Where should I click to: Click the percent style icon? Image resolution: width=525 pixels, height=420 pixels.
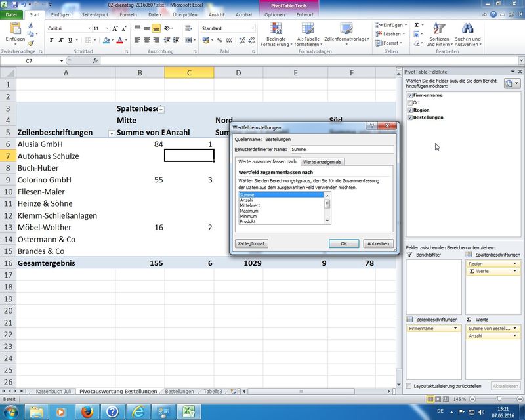(x=220, y=40)
